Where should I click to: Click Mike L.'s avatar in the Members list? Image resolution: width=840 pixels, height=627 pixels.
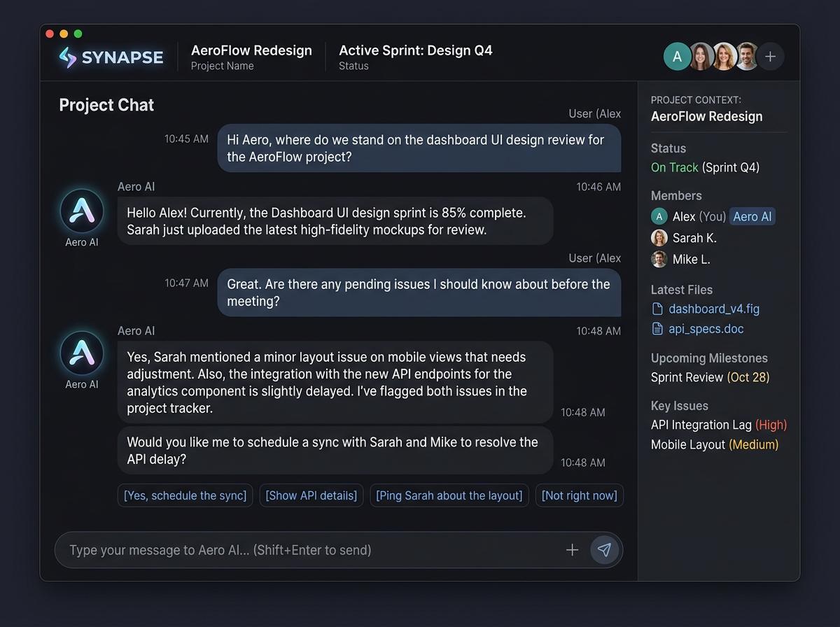coord(659,259)
